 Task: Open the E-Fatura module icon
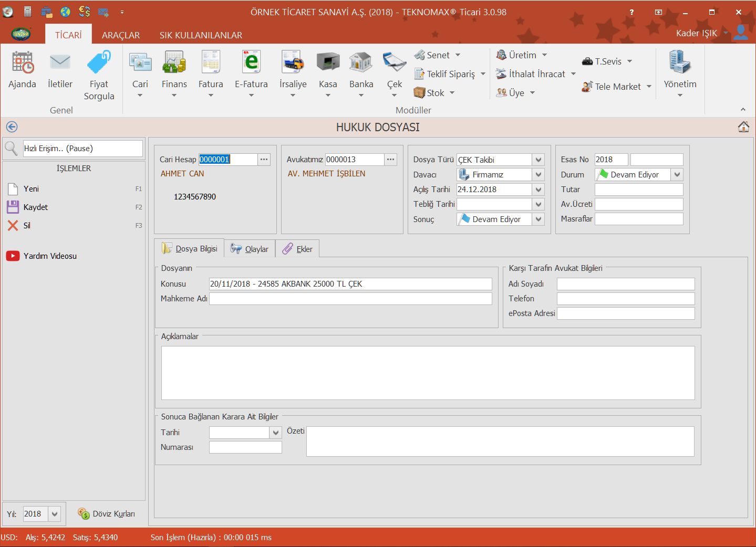[x=251, y=63]
